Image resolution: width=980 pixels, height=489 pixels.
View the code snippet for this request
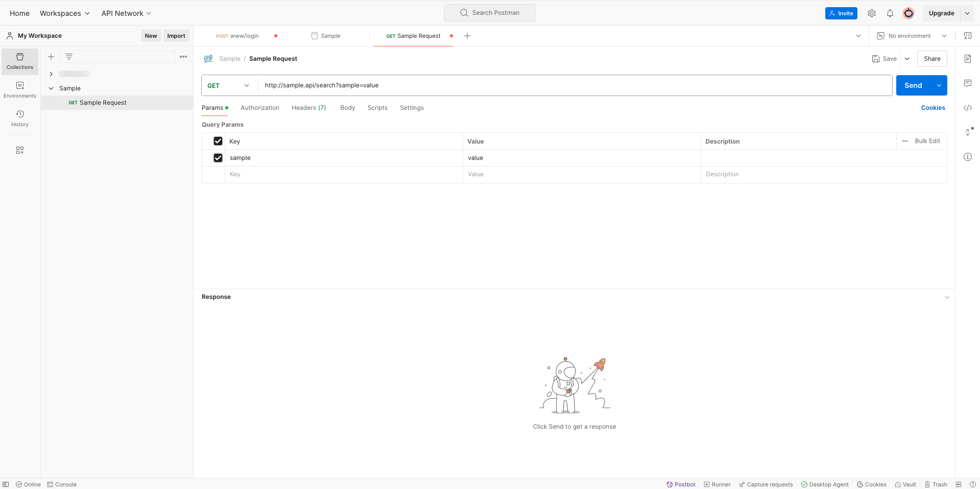tap(967, 108)
